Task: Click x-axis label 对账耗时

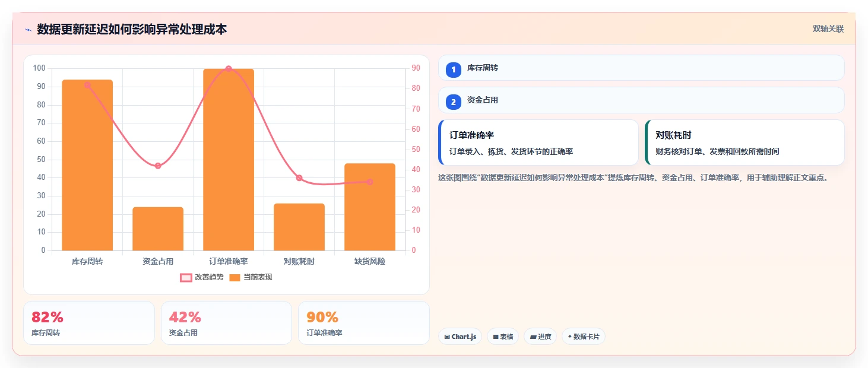Action: point(299,261)
